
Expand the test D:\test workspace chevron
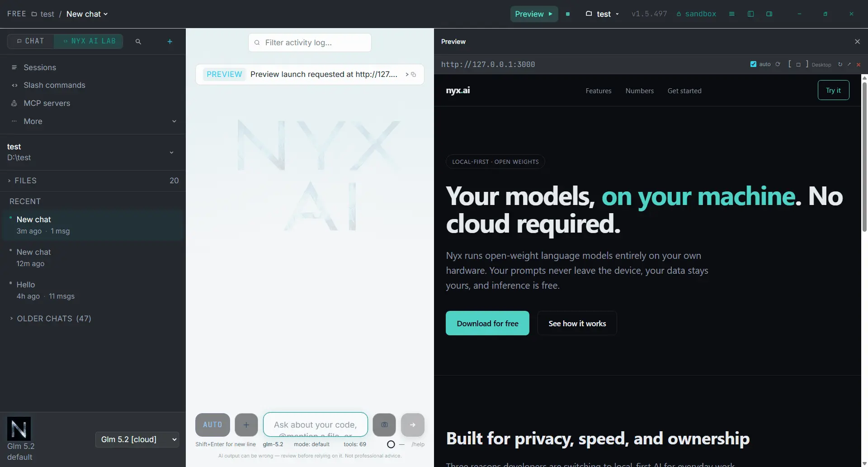click(171, 152)
